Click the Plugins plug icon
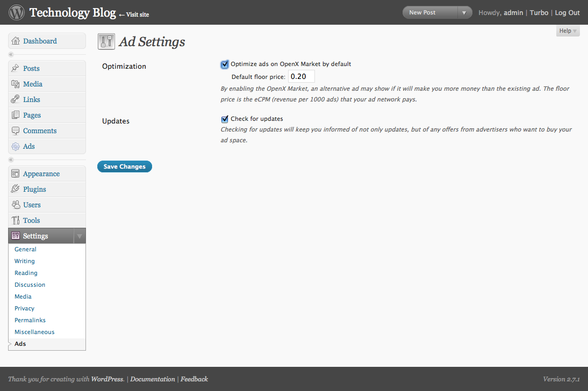 16,190
